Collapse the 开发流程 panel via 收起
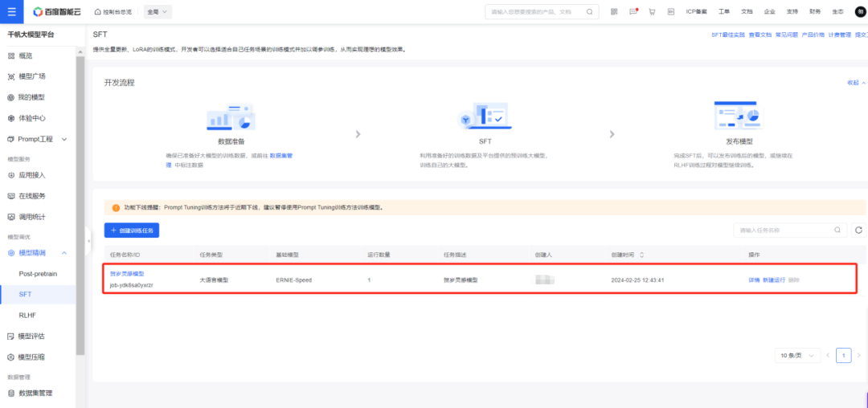This screenshot has height=408, width=868. pos(856,83)
